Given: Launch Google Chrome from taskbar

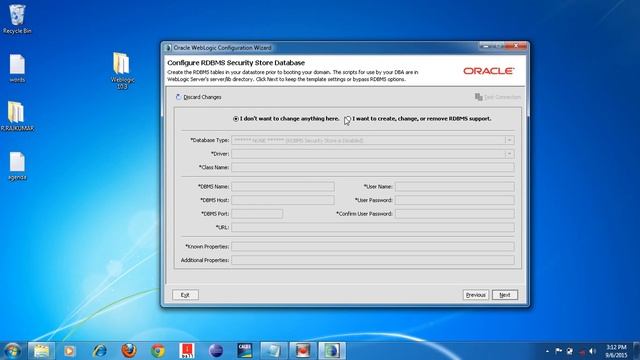Looking at the screenshot, I should (x=158, y=351).
